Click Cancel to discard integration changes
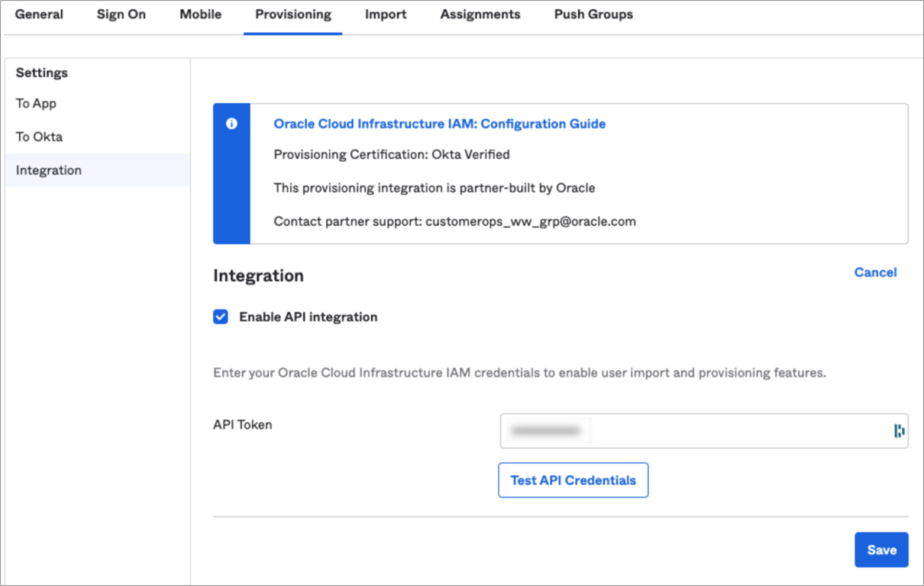 pos(875,272)
